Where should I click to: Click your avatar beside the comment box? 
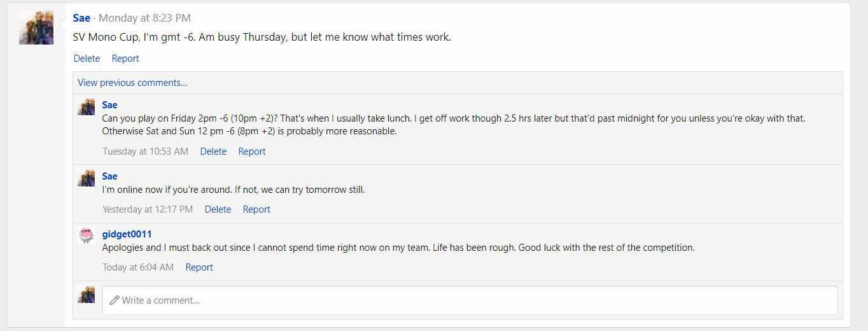87,294
